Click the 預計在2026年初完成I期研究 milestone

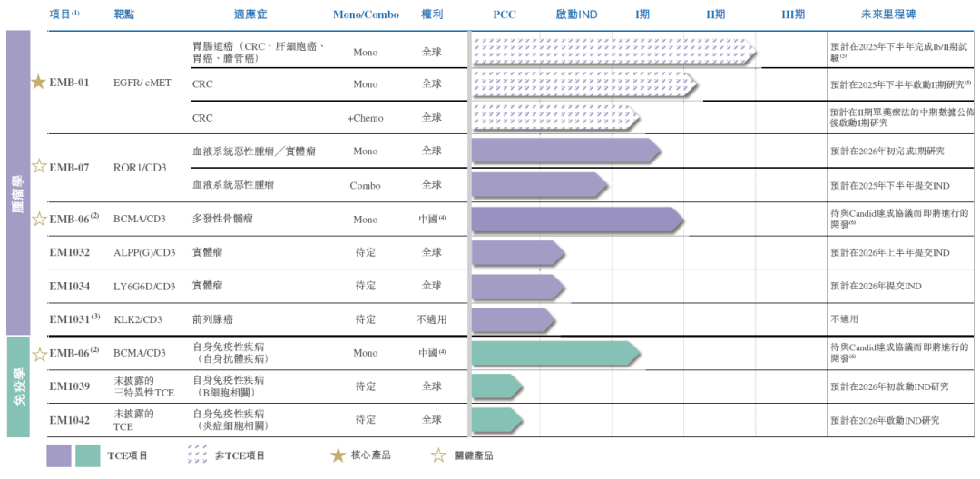pos(887,152)
